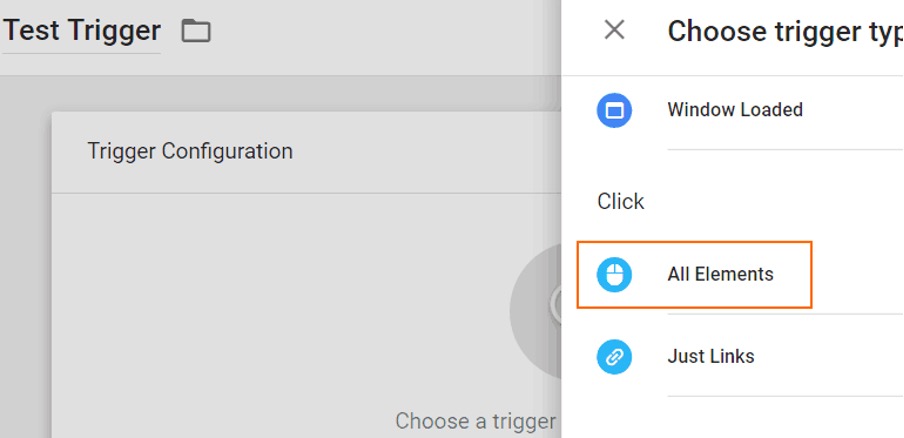Click the All Elements mouse icon
The height and width of the screenshot is (438, 904).
tap(614, 274)
